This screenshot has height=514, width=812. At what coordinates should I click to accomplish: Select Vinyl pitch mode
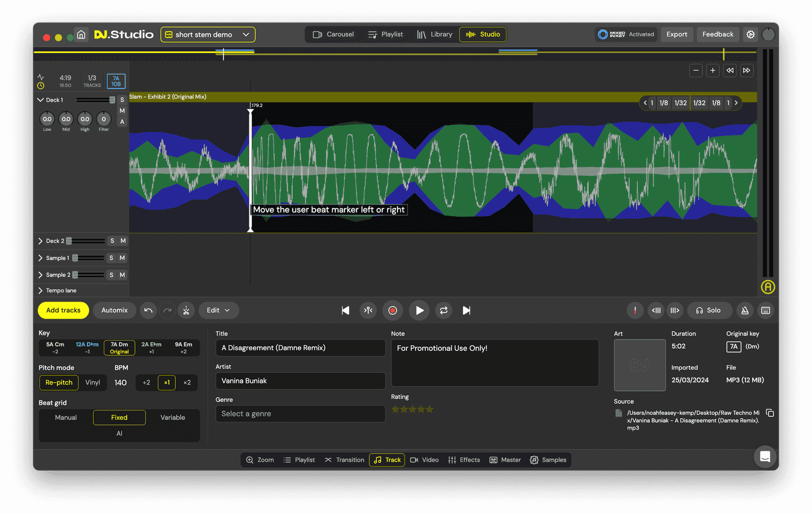pos(92,382)
